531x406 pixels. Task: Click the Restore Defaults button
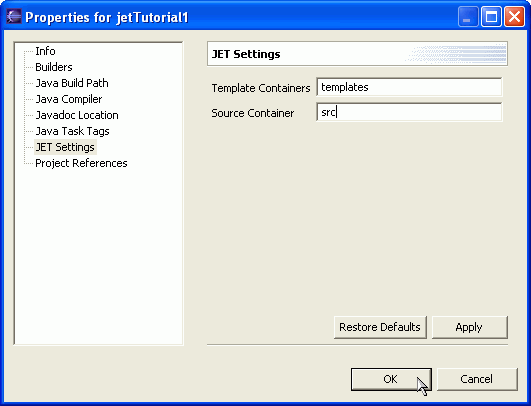click(380, 327)
